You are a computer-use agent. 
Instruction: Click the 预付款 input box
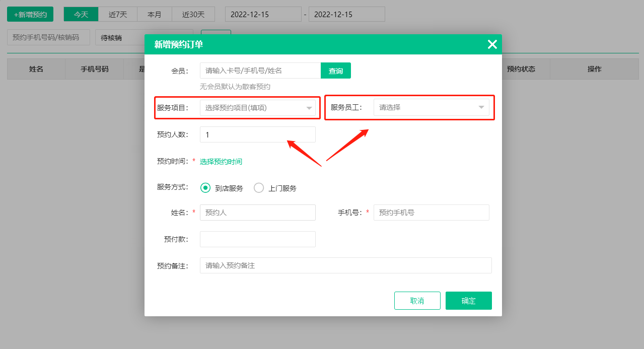tap(257, 239)
